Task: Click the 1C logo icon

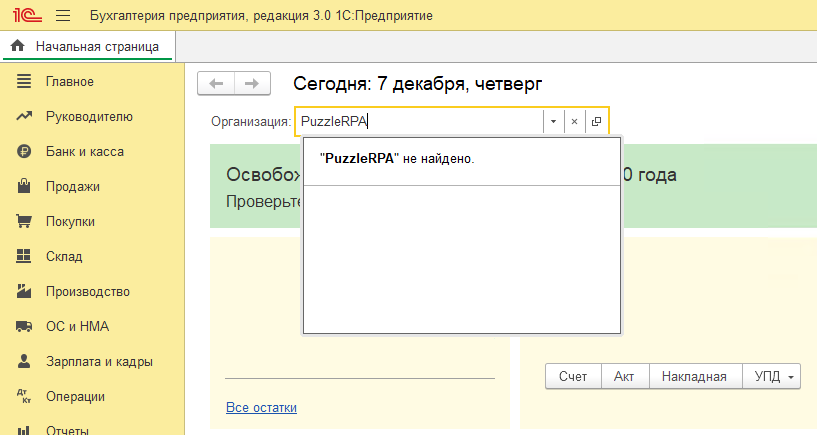Action: (27, 15)
